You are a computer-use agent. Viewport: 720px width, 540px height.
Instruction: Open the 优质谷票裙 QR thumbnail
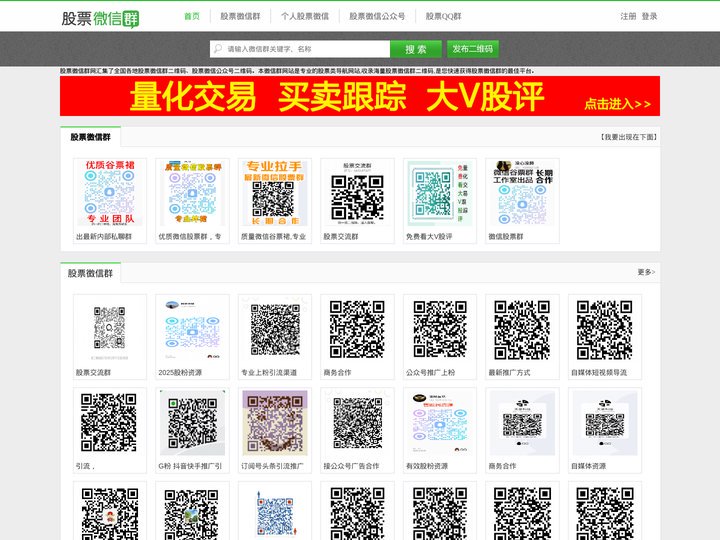point(110,193)
